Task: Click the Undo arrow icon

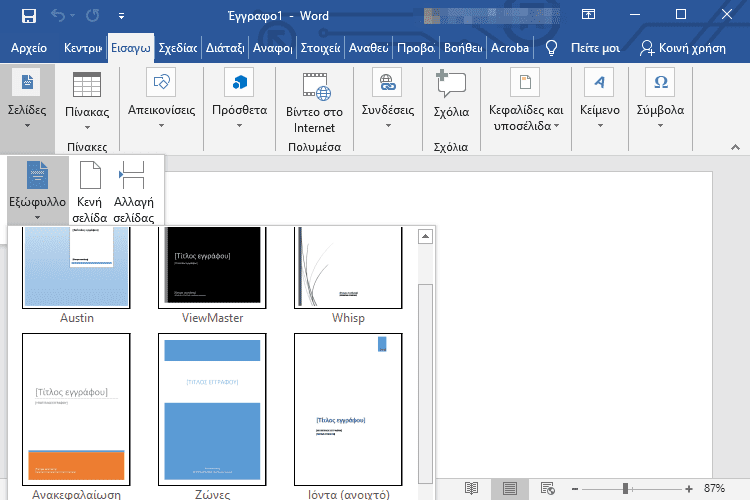Action: tap(58, 16)
